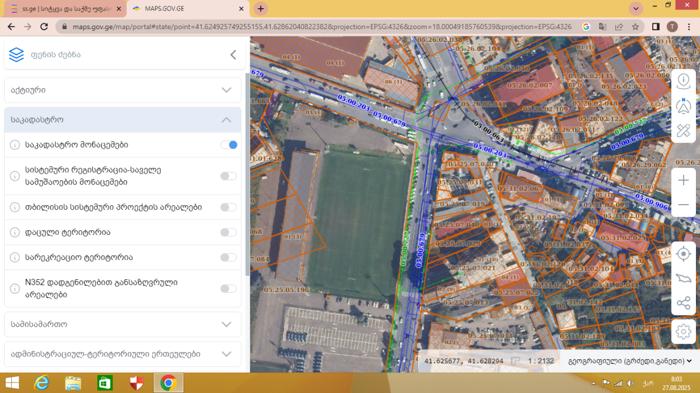Click the Chrome taskbar icon
The image size is (700, 393).
click(x=168, y=383)
